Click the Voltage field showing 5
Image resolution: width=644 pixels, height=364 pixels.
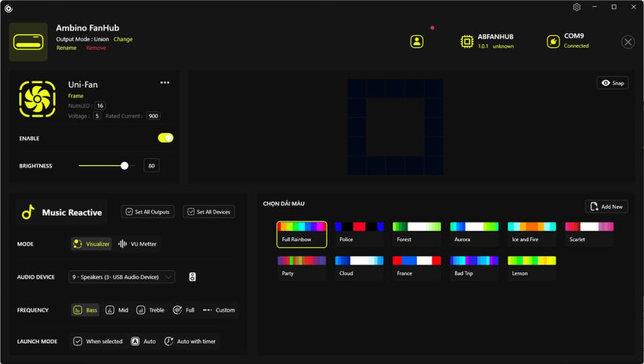pyautogui.click(x=97, y=116)
